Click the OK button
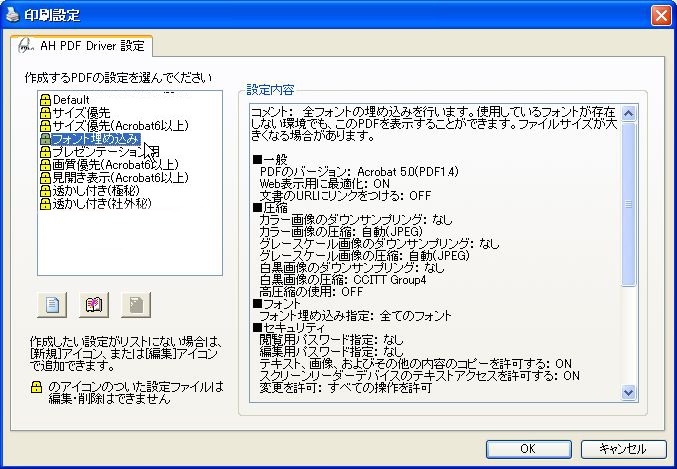Screen dimensions: 677x469 point(528,449)
